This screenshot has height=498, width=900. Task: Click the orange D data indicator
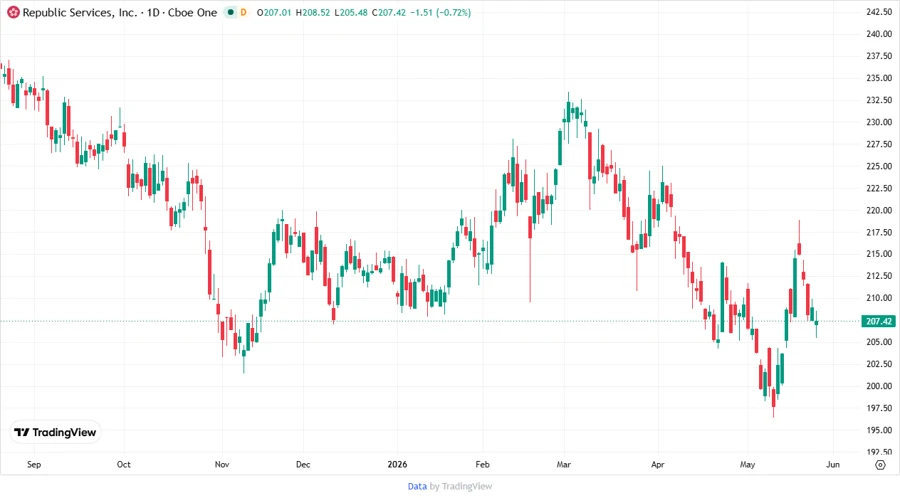243,12
